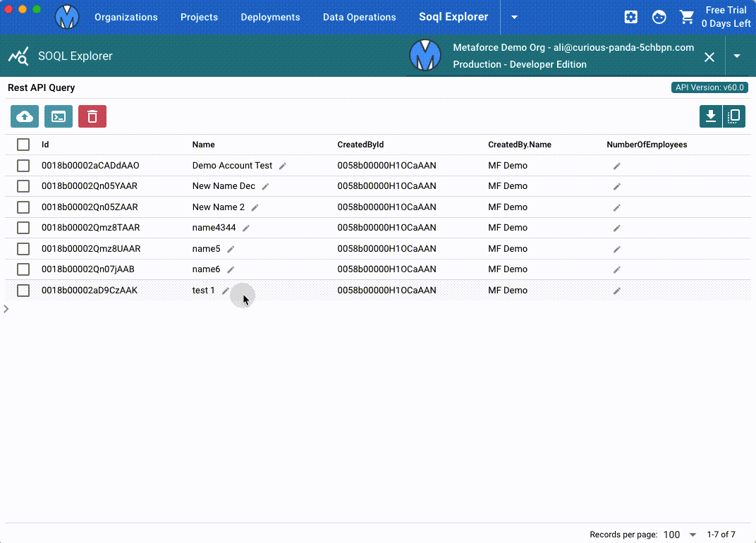Sort by the Name column header
Screen dimensions: 756x543
click(204, 145)
